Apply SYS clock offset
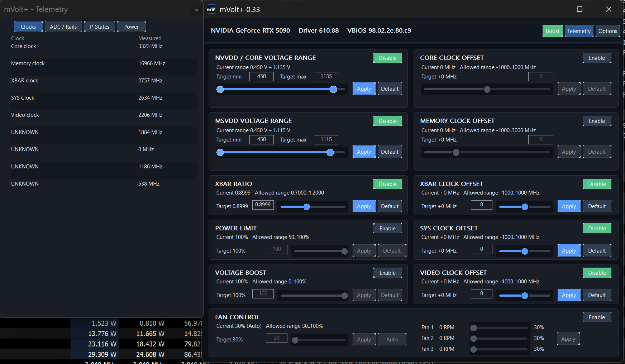625x364 pixels. [569, 251]
